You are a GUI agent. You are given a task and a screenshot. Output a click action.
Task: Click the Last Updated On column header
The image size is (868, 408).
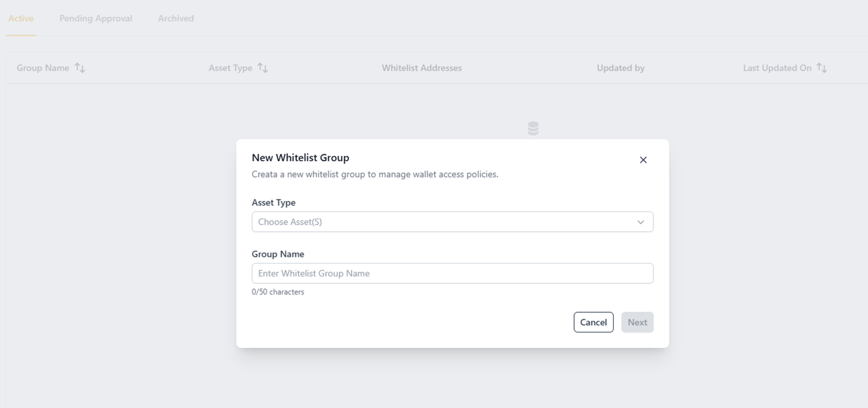777,68
